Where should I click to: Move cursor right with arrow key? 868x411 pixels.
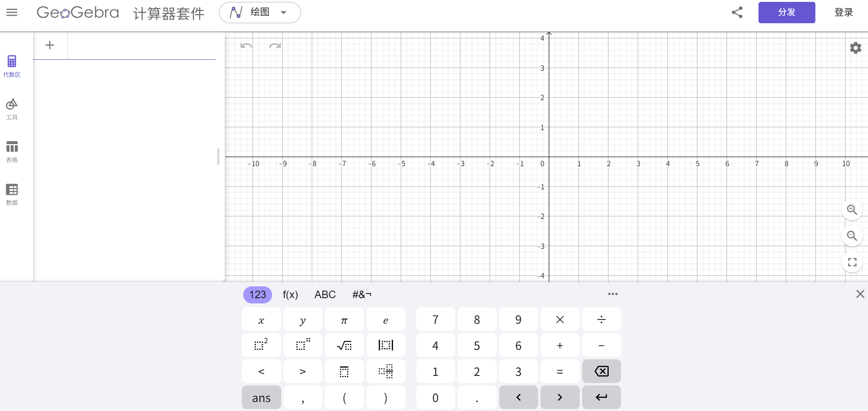pyautogui.click(x=560, y=397)
